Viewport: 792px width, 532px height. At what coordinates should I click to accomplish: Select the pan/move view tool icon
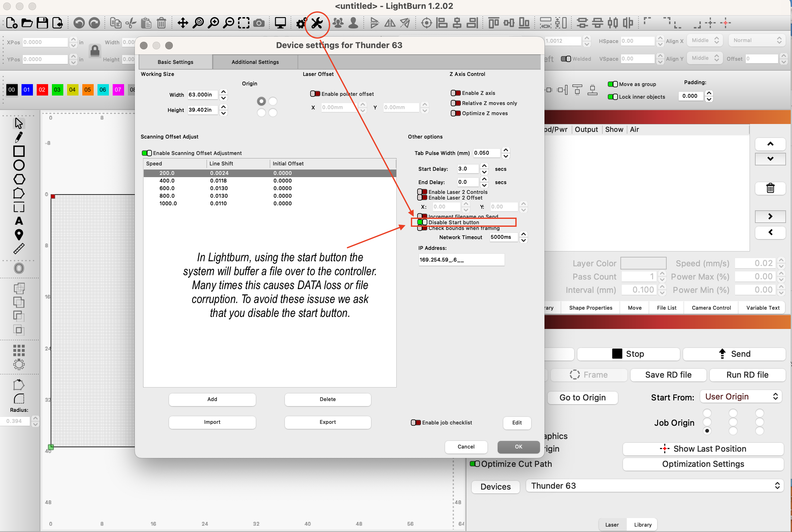183,23
